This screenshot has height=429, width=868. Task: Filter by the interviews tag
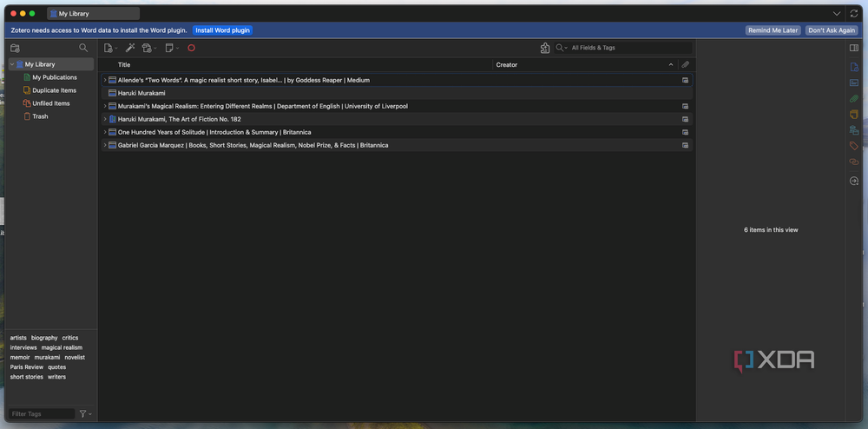coord(23,347)
